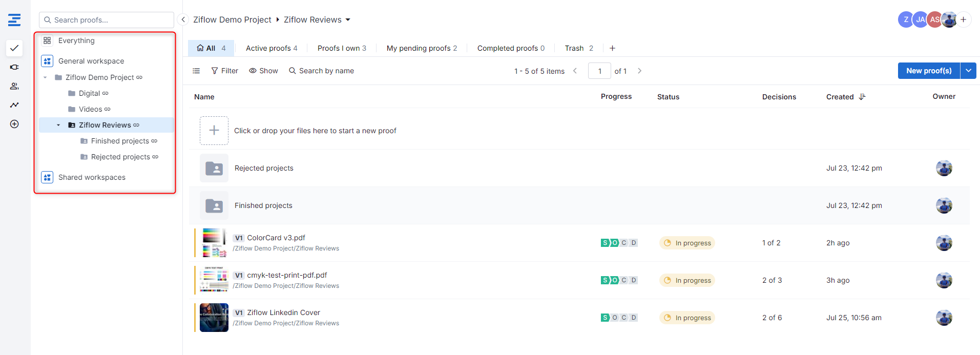Switch to My pending proofs tab
Image resolution: width=980 pixels, height=355 pixels.
[422, 48]
